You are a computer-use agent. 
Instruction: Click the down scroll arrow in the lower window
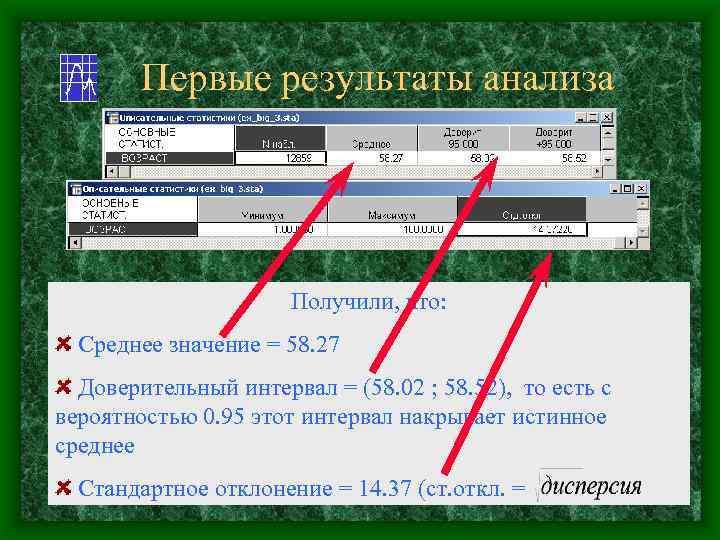point(643,231)
